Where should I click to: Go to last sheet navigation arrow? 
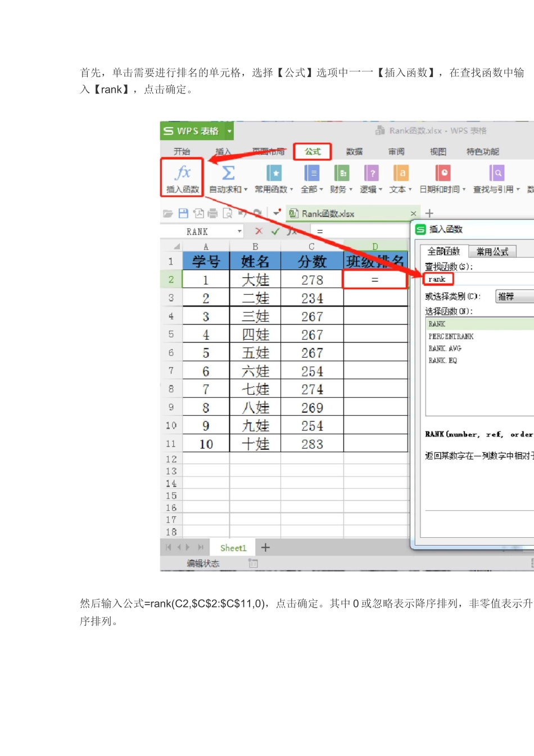tap(201, 547)
